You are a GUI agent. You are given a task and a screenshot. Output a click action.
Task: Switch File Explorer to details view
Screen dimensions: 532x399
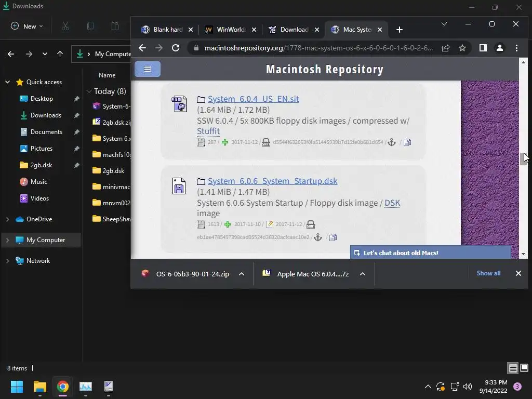[513, 368]
